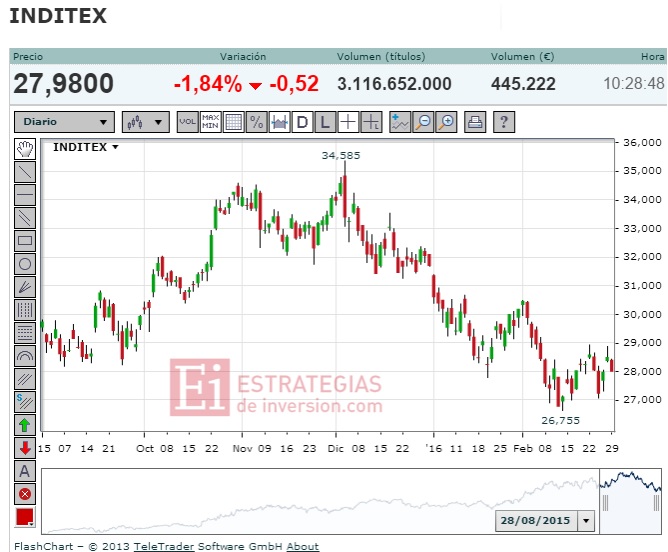
Task: Select the parallel channel lines tool
Action: click(25, 218)
